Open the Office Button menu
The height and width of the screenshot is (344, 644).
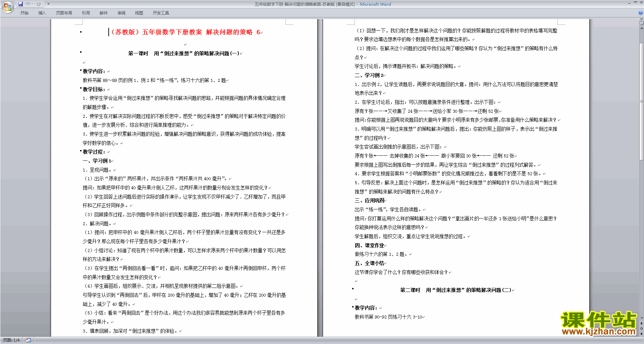point(7,7)
